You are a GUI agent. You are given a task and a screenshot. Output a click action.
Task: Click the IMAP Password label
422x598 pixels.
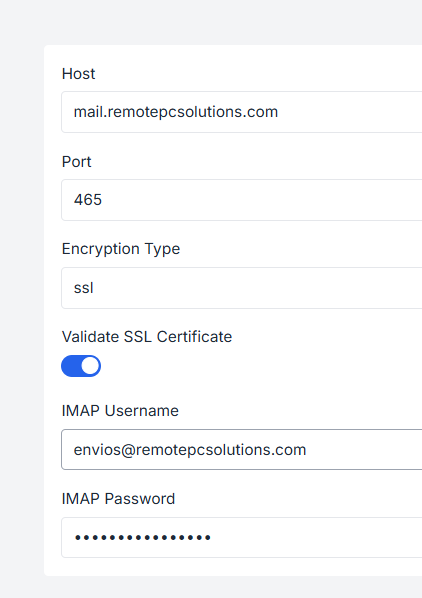[118, 499]
